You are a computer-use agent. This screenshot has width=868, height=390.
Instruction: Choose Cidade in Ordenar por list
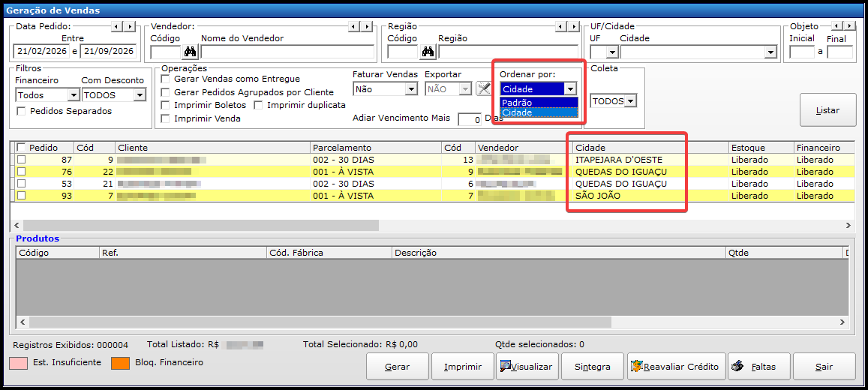pos(539,112)
